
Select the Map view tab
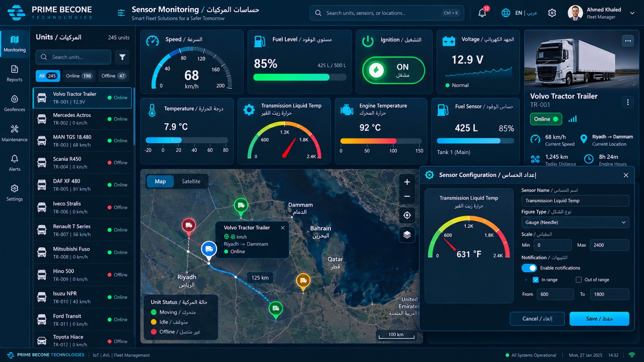(160, 181)
